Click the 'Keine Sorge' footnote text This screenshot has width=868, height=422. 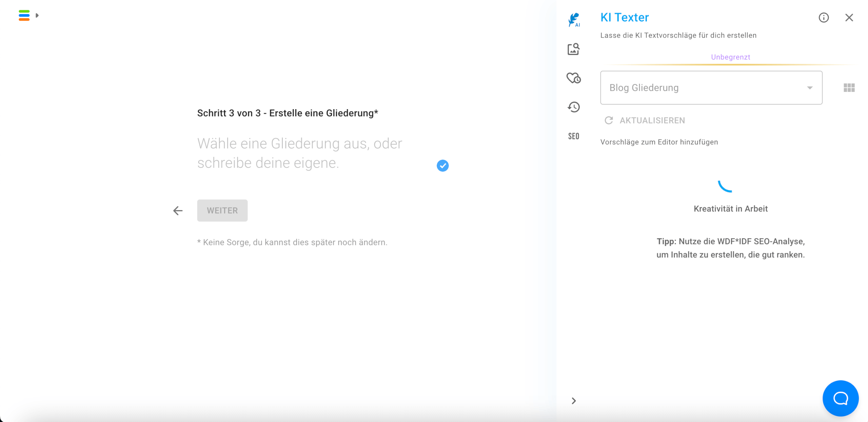pos(292,242)
